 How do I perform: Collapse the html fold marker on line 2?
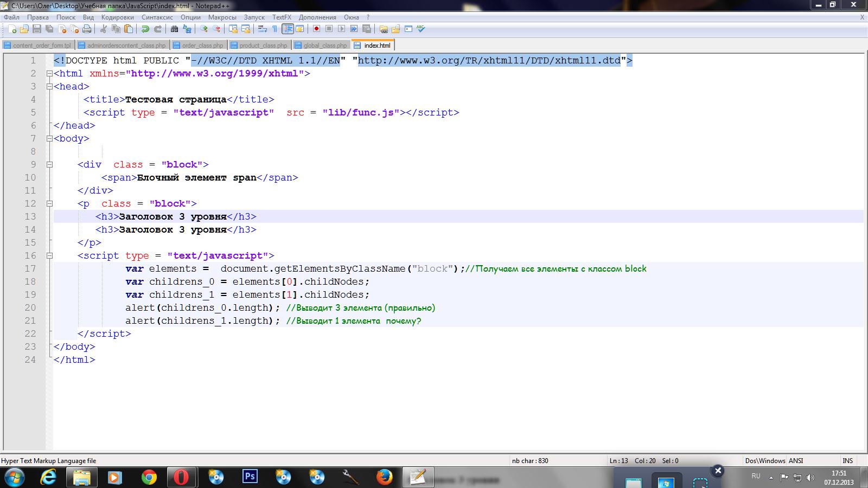49,73
